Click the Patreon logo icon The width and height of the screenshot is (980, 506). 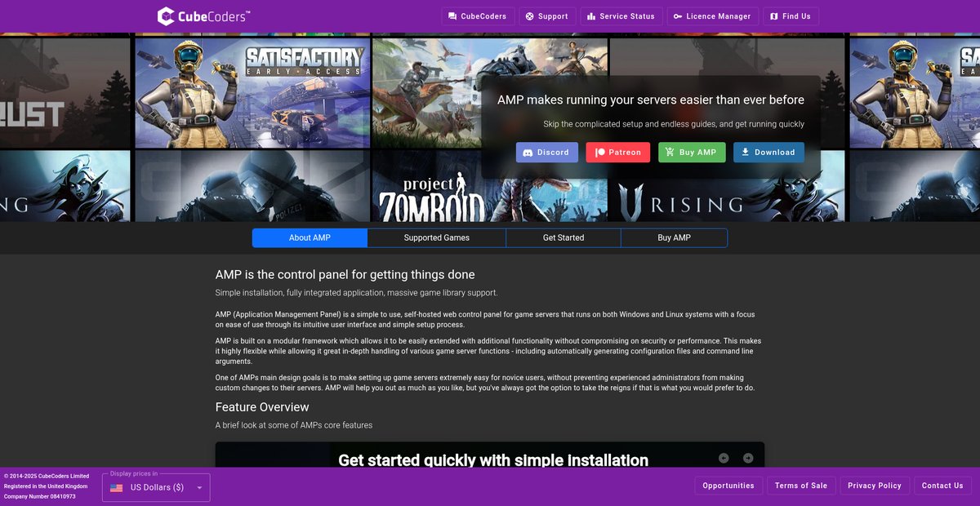tap(599, 153)
